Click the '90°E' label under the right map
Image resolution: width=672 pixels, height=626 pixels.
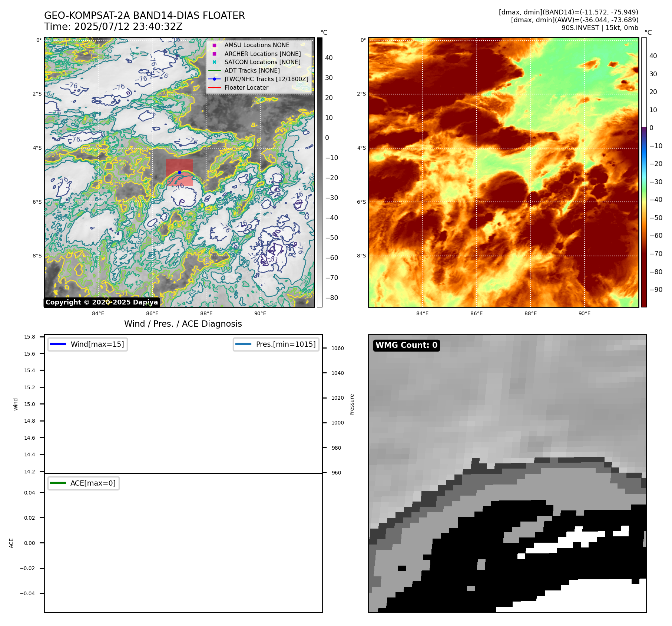585,313
